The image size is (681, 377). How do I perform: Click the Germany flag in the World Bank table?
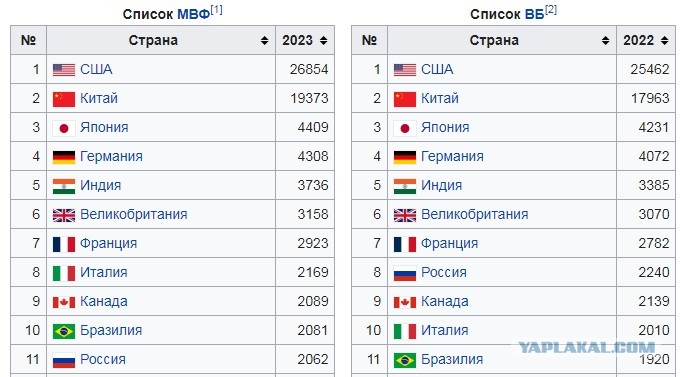click(405, 157)
